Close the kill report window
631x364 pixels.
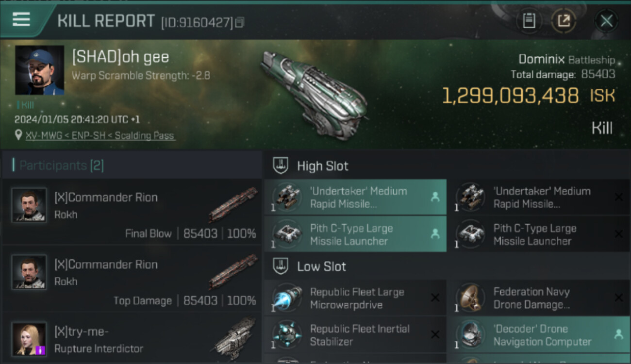tap(606, 21)
